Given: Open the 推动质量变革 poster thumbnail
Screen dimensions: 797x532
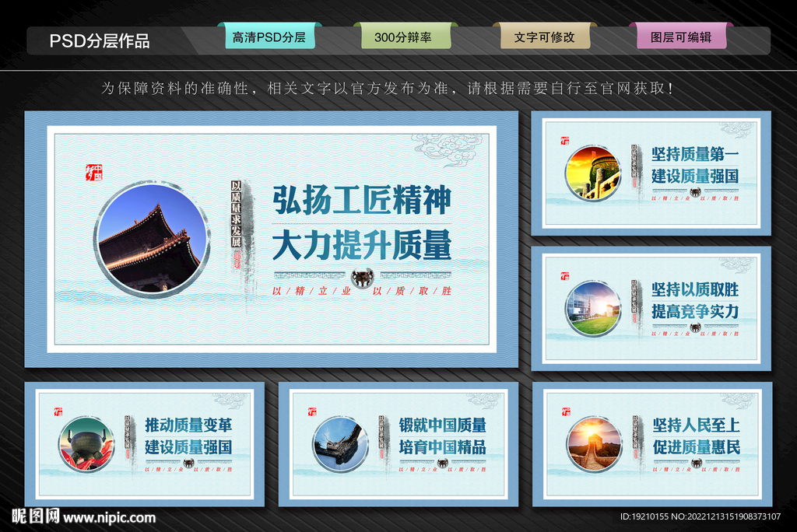Looking at the screenshot, I should click(x=144, y=444).
